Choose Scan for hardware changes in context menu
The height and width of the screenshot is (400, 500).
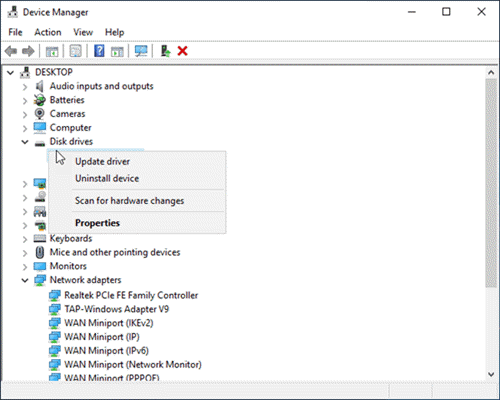[137, 201]
